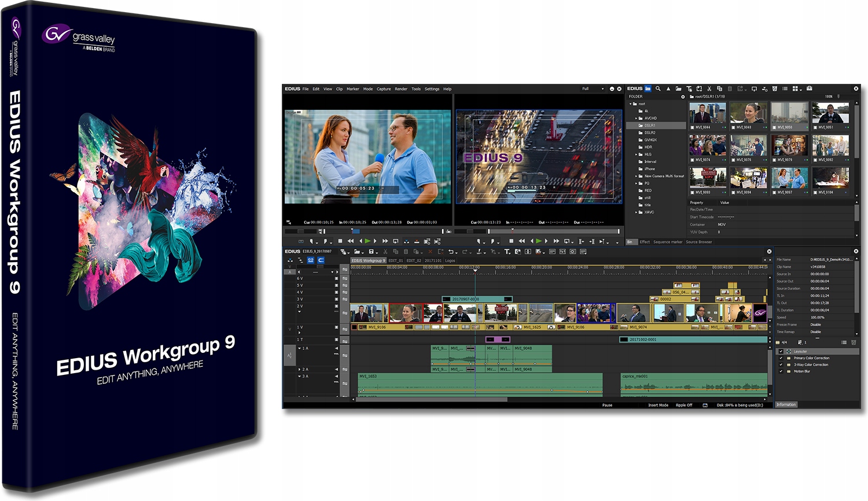Image resolution: width=868 pixels, height=501 pixels.
Task: Open the bin view mode dropdown arrow
Action: tap(801, 90)
